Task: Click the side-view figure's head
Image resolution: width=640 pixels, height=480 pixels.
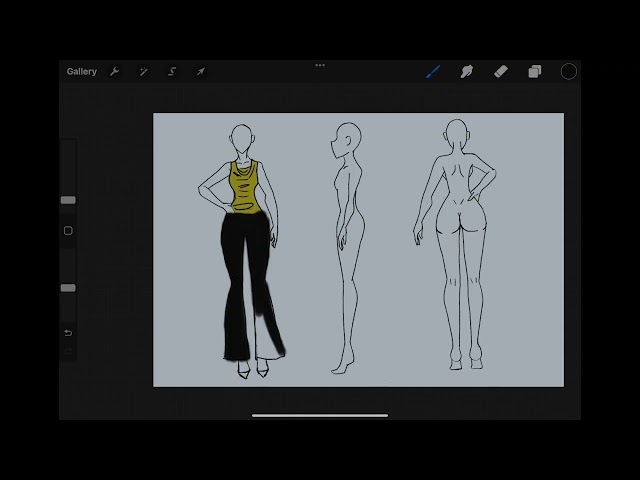Action: click(346, 140)
